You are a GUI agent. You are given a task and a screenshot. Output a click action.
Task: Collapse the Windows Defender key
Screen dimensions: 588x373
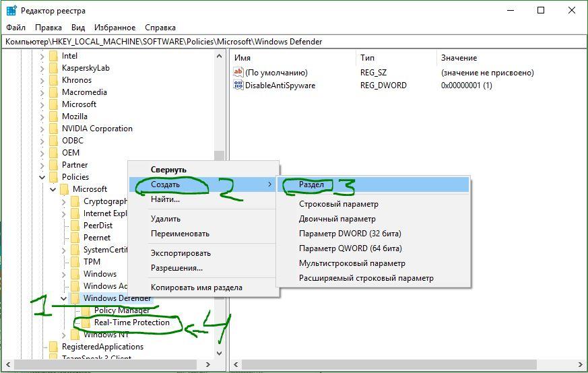[64, 298]
